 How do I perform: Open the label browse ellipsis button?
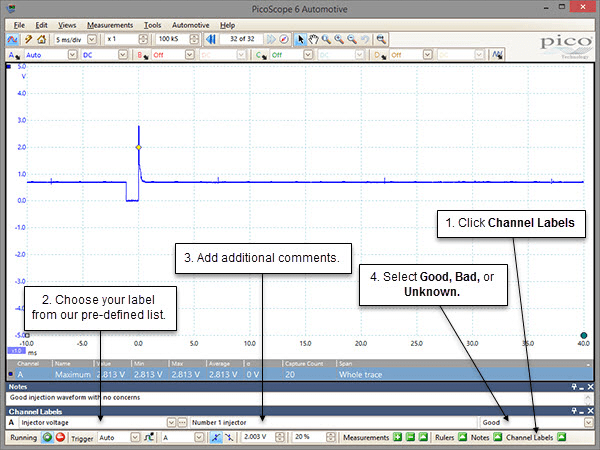(x=183, y=422)
